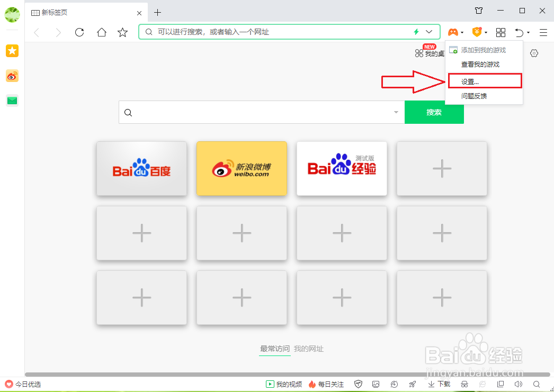554x392 pixels.
Task: Mute audio via speaker icon in status bar
Action: coord(519,384)
